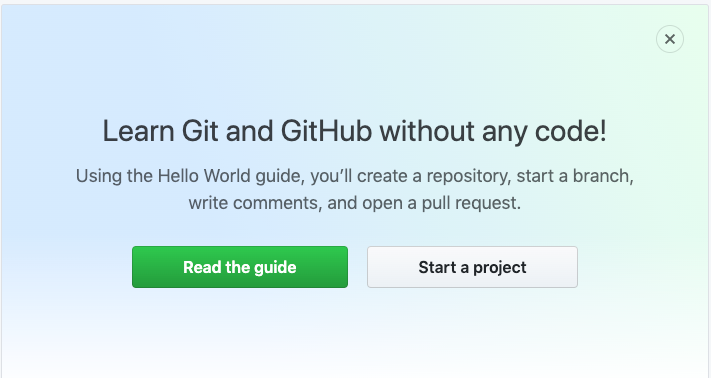
Task: Click the 'start a branch' phrase in the subtitle
Action: 575,176
